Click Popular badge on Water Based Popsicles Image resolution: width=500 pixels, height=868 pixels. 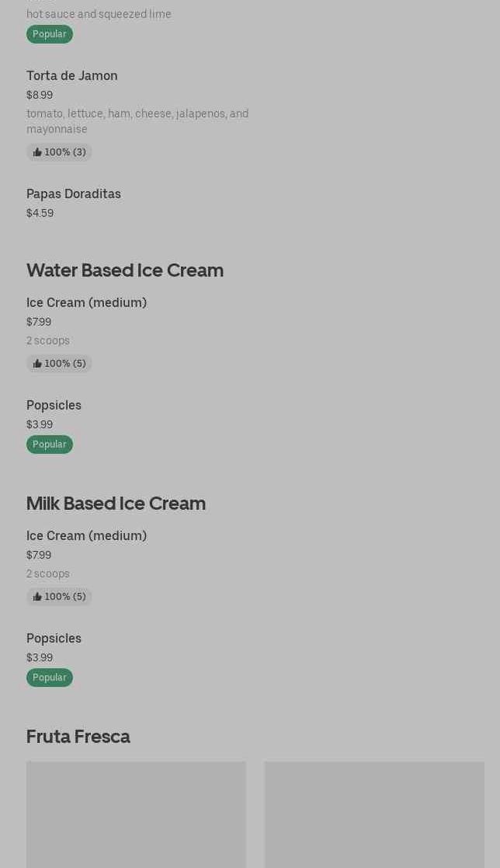coord(50,444)
